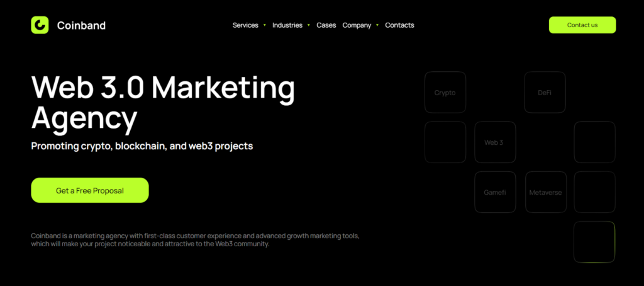Go to the Cases page

[x=326, y=25]
